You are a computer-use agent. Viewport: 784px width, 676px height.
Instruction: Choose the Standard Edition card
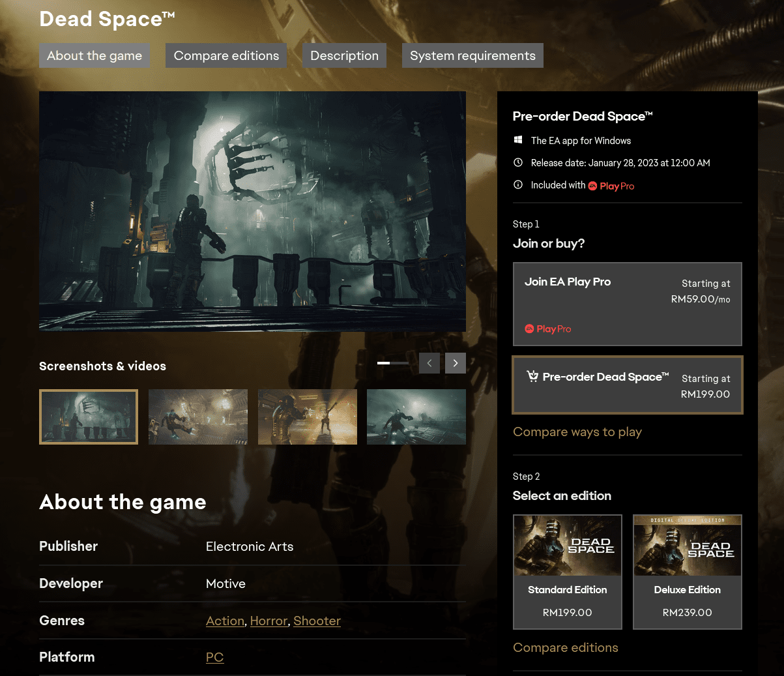568,572
